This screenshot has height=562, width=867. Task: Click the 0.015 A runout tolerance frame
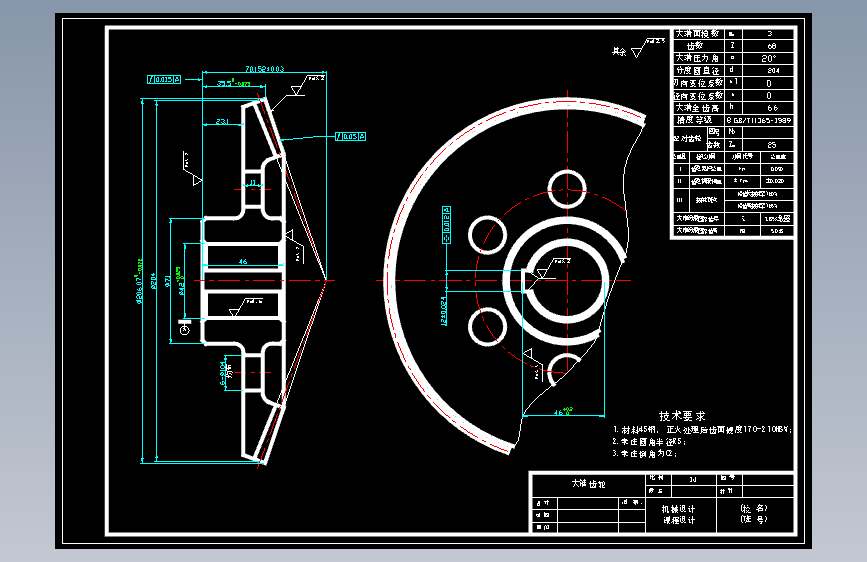(164, 80)
